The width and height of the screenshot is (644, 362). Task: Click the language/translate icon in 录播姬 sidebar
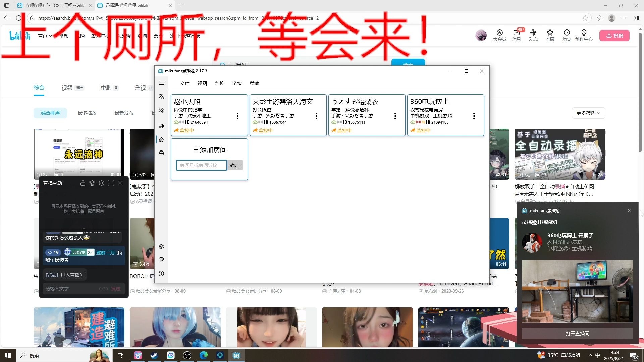[161, 97]
